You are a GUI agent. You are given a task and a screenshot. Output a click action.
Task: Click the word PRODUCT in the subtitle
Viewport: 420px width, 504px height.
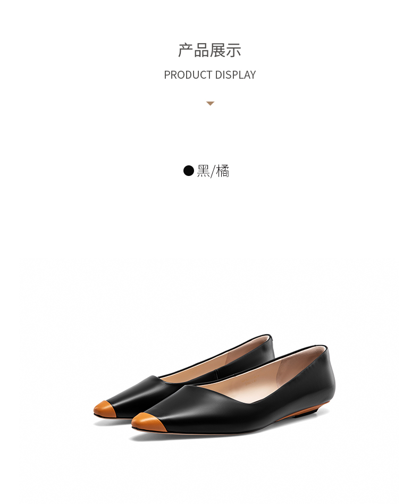coord(188,75)
